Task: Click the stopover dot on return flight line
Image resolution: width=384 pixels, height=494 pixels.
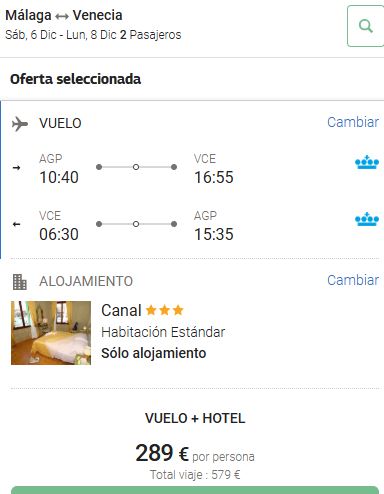Action: pos(136,224)
